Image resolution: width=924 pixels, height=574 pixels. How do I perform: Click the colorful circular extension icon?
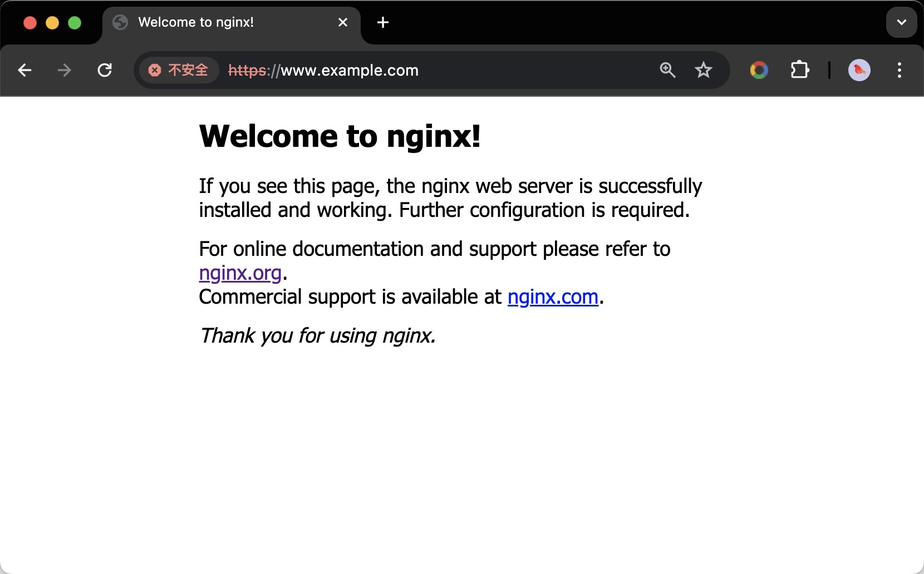pyautogui.click(x=759, y=70)
